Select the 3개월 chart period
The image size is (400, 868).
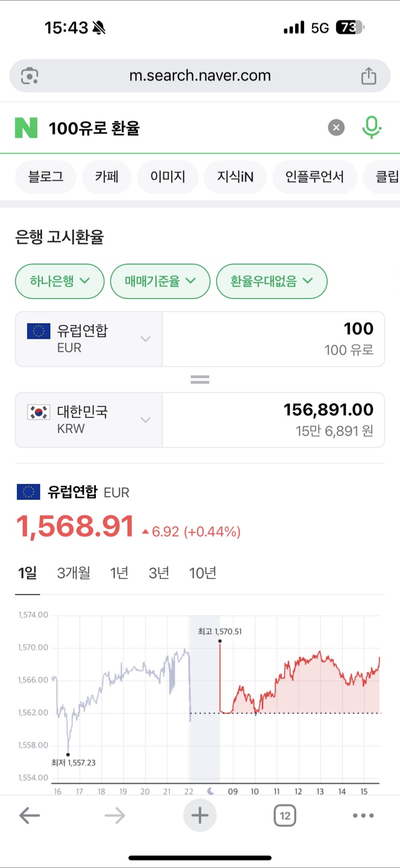73,573
